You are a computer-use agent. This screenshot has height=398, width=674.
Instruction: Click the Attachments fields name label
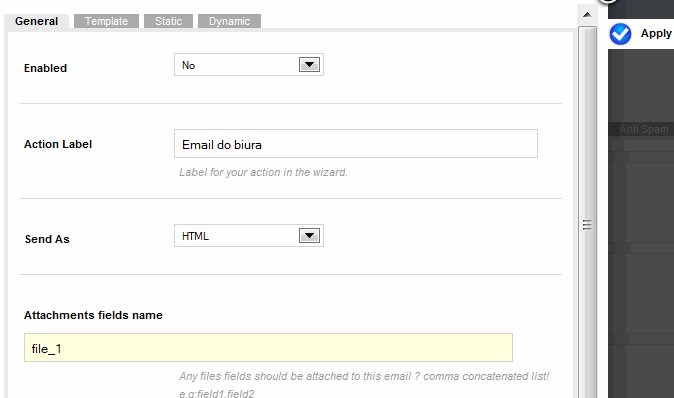(x=93, y=315)
